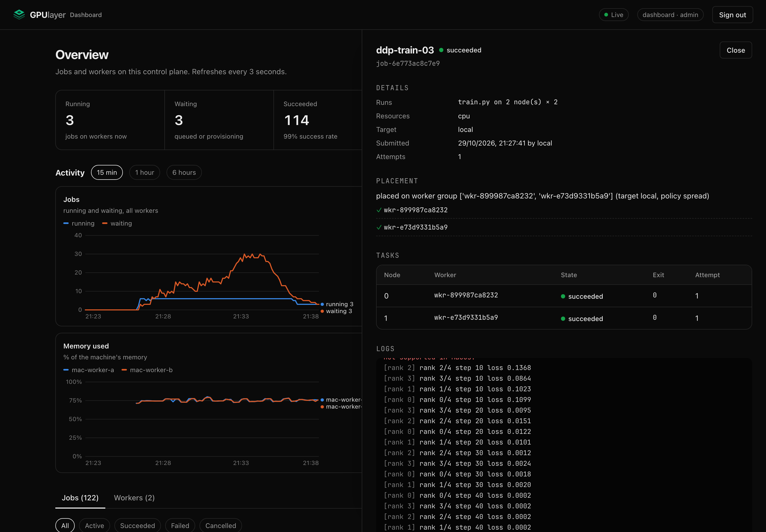Click worker wkr-899987ca8232 in tasks row 0

click(466, 295)
